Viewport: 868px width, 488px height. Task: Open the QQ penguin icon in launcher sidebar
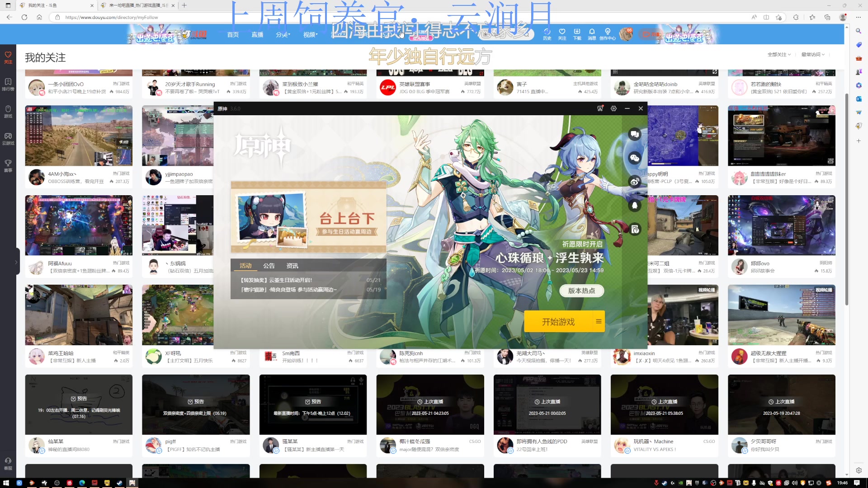coord(635,206)
